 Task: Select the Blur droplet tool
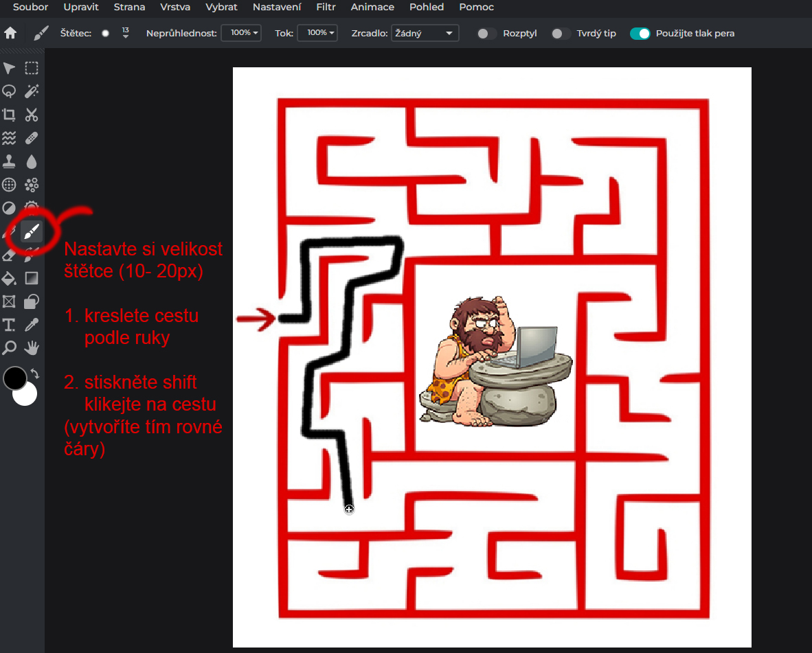click(32, 161)
